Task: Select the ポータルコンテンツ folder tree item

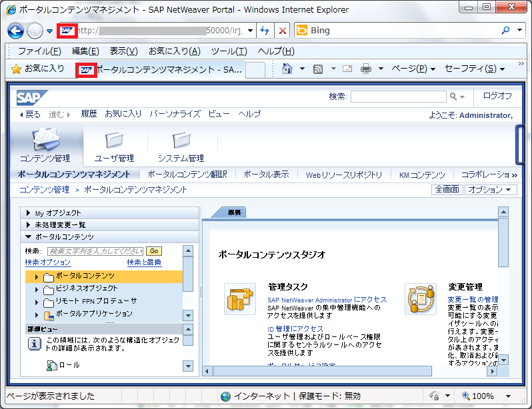Action: tap(104, 276)
